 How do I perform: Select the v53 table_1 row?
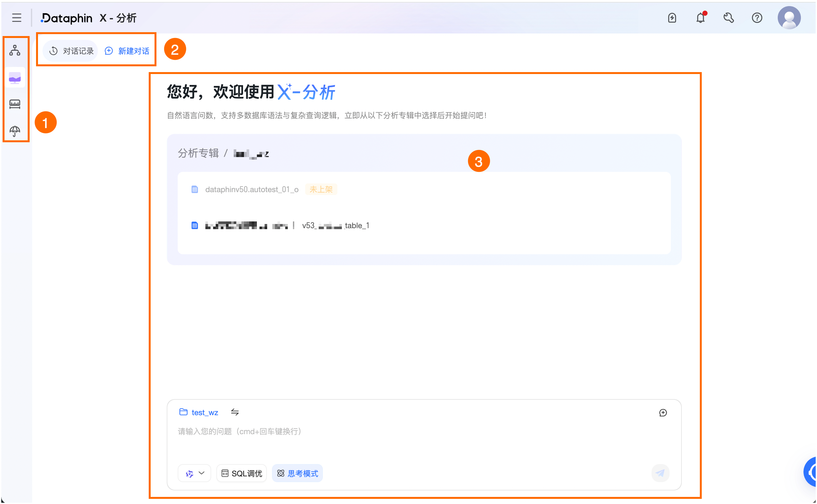(424, 226)
